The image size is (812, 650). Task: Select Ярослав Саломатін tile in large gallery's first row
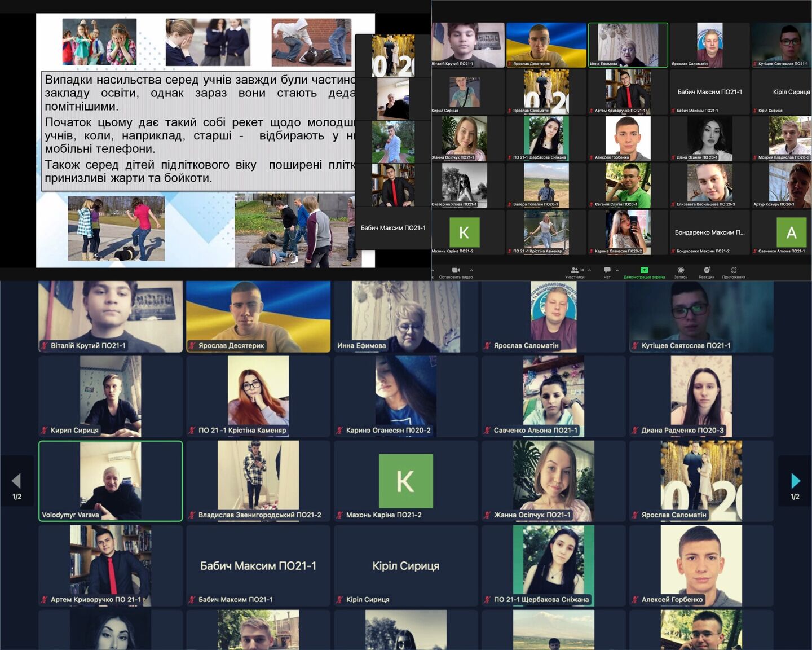point(553,317)
